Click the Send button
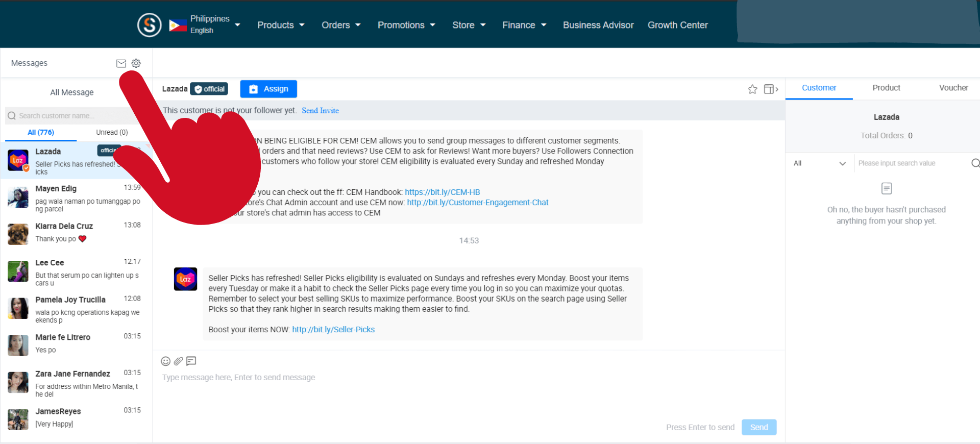Screen dimensions: 980x444 [759, 427]
